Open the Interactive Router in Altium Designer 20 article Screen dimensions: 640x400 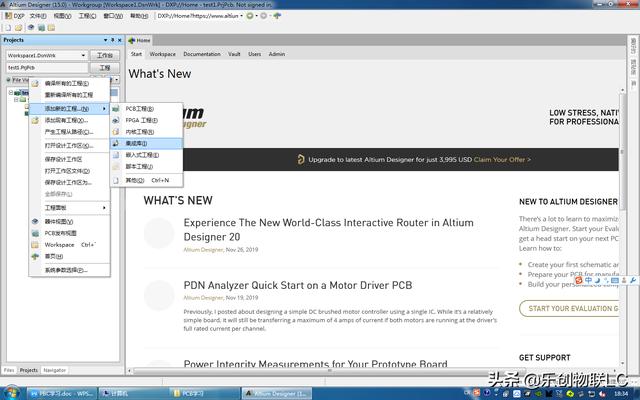[x=329, y=230]
